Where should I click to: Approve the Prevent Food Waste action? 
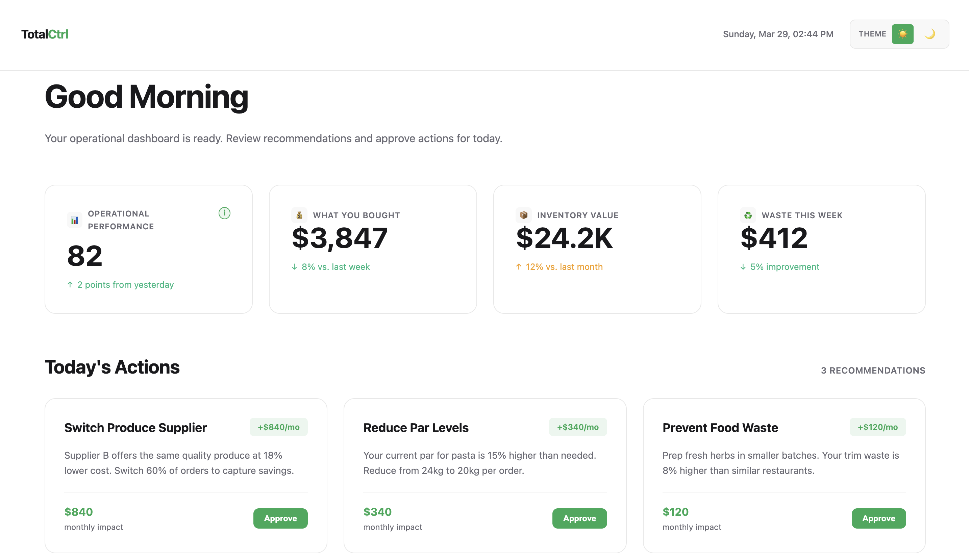[879, 518]
